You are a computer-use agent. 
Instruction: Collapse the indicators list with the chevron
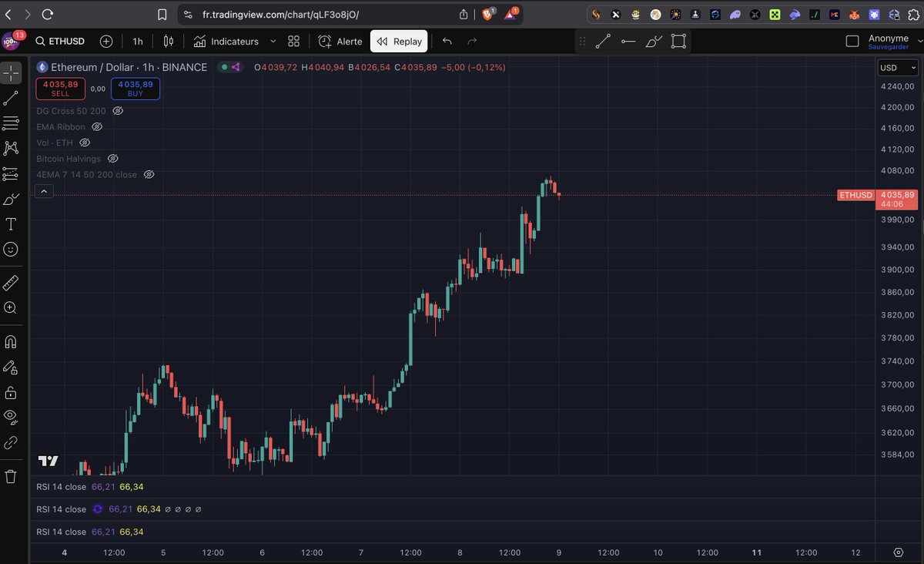(43, 190)
